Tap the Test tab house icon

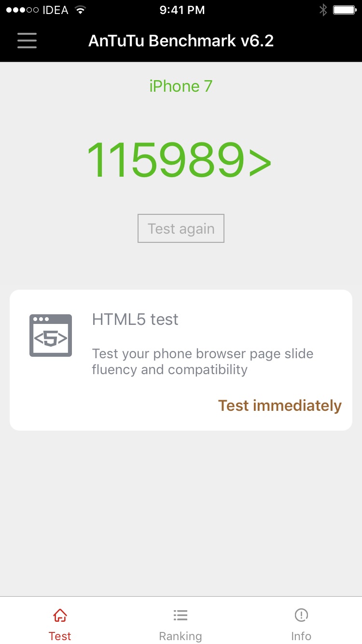coord(60,615)
